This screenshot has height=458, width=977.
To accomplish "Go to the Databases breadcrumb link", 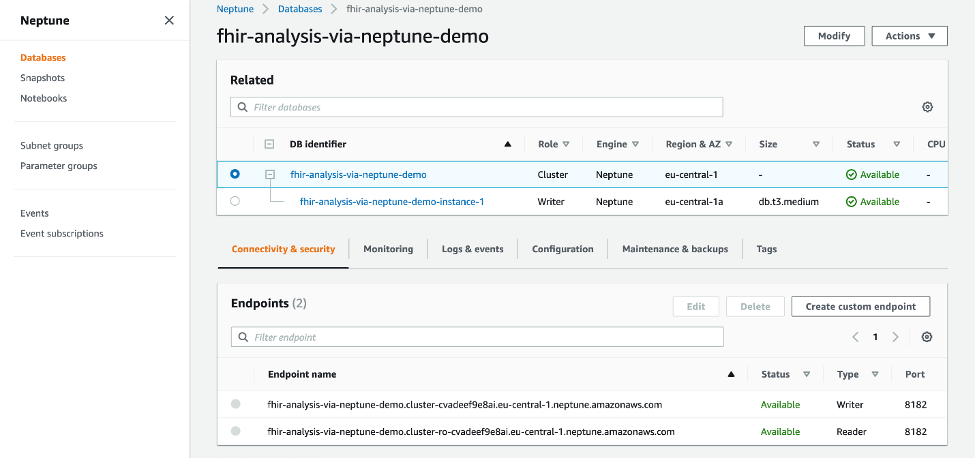I will pyautogui.click(x=300, y=9).
